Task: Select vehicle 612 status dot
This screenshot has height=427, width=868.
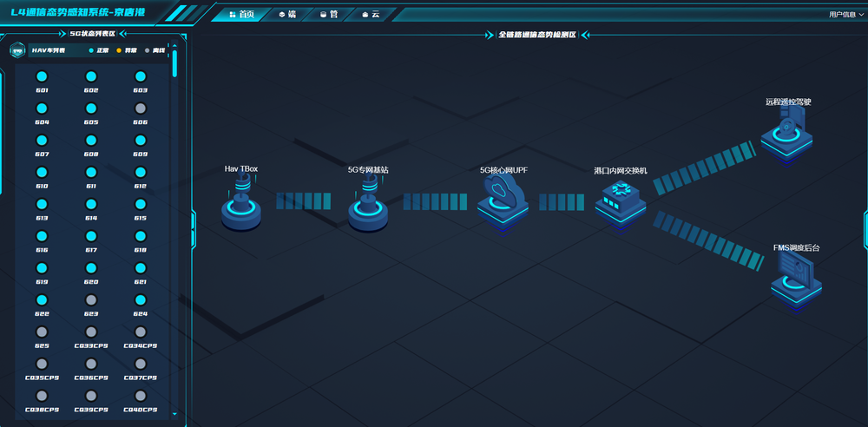Action: tap(141, 172)
